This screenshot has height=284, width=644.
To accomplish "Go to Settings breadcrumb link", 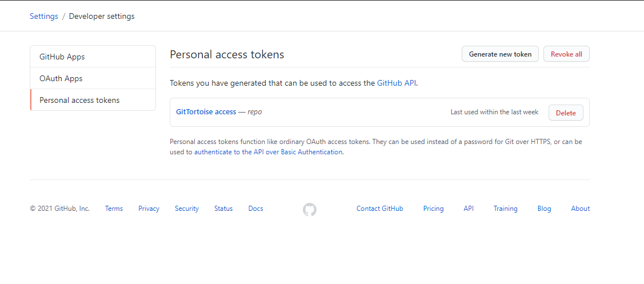I will (x=44, y=17).
